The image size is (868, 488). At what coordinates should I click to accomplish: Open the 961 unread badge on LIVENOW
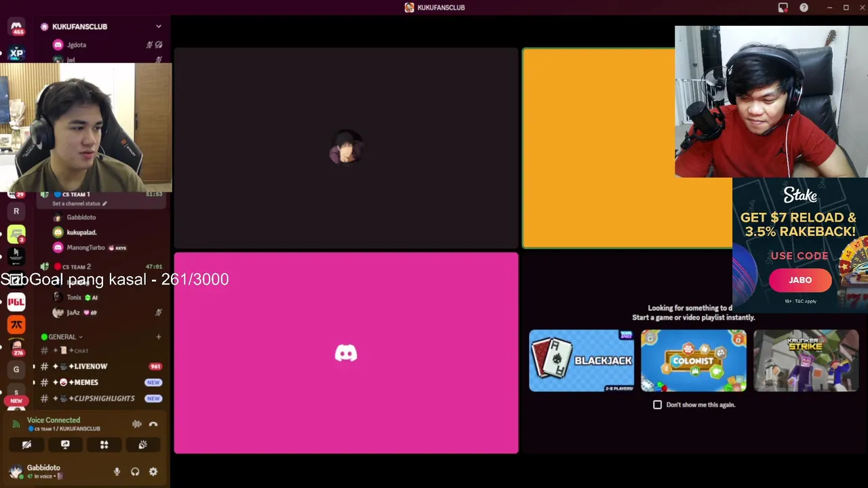(x=155, y=367)
